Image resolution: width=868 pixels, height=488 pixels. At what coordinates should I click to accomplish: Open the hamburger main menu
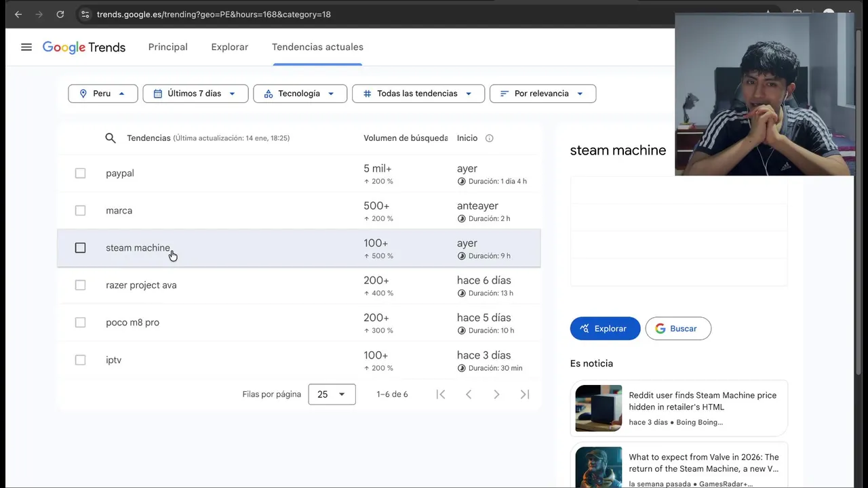[26, 47]
